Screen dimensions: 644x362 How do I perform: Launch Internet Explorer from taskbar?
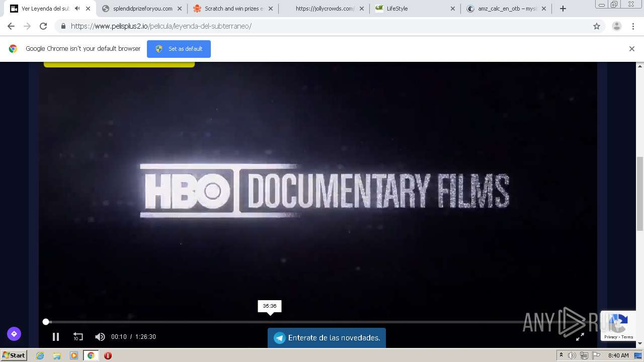point(40,355)
